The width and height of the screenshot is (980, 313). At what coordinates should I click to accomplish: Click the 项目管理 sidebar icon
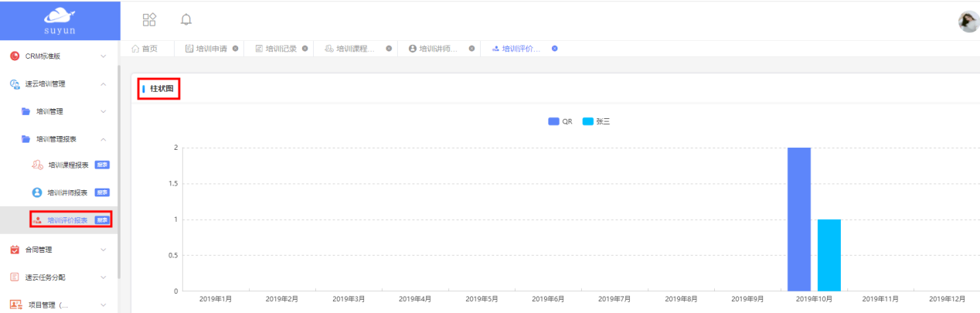tap(15, 304)
